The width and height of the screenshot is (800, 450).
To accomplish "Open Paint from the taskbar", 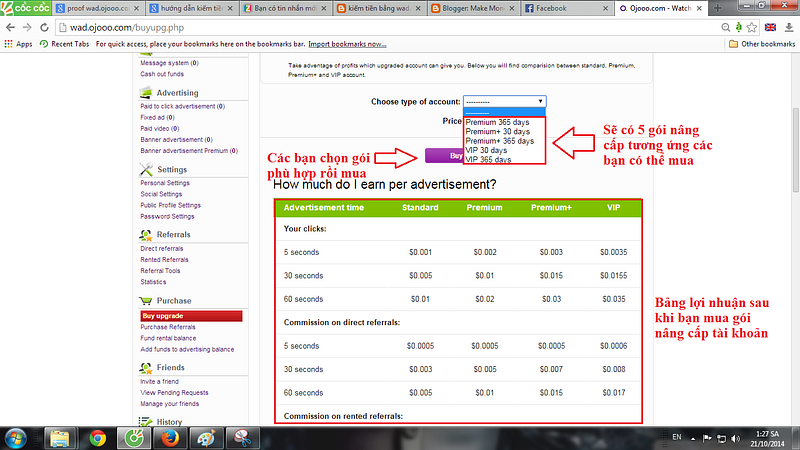I will point(207,438).
